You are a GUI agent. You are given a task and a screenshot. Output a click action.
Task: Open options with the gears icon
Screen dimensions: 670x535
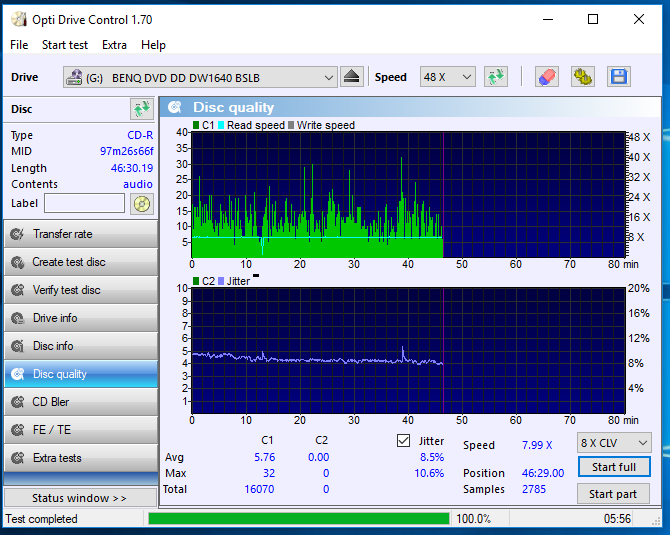tap(582, 77)
